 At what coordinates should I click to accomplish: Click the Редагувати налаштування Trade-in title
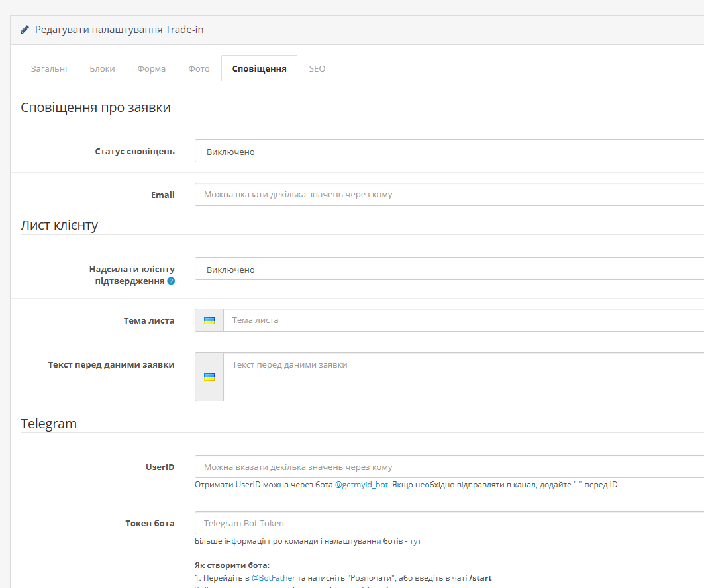click(119, 30)
